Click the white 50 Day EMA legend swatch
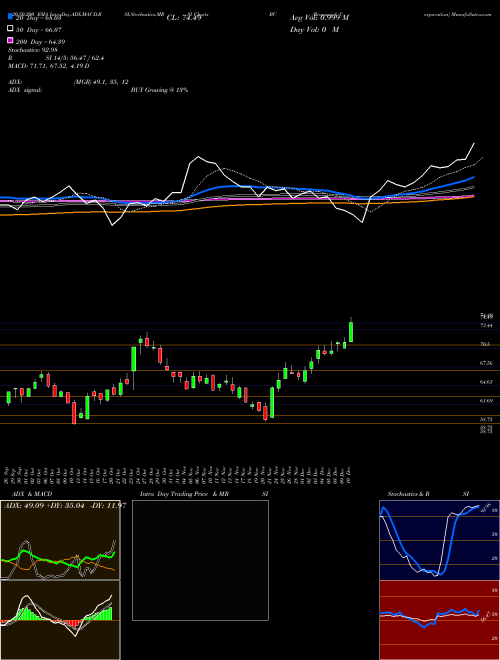This screenshot has height=660, width=500. coord(10,29)
